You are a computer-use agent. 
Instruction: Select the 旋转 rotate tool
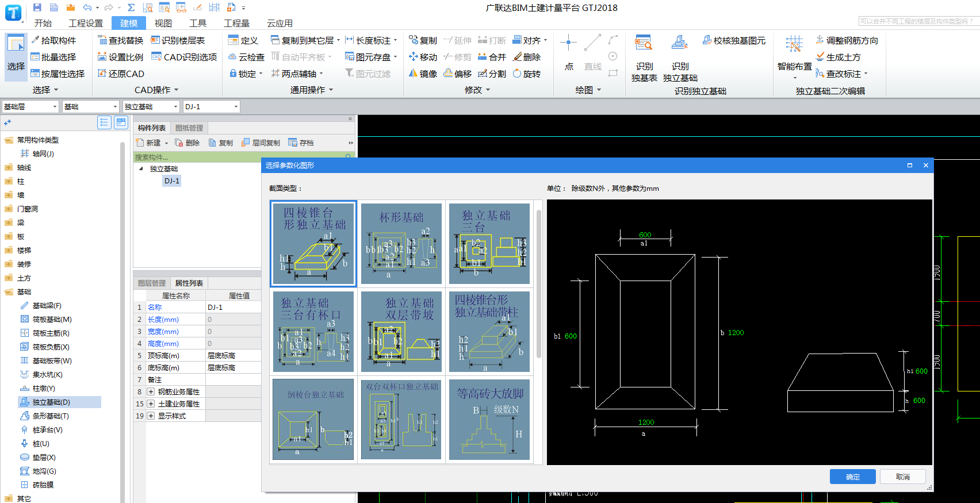[x=527, y=74]
